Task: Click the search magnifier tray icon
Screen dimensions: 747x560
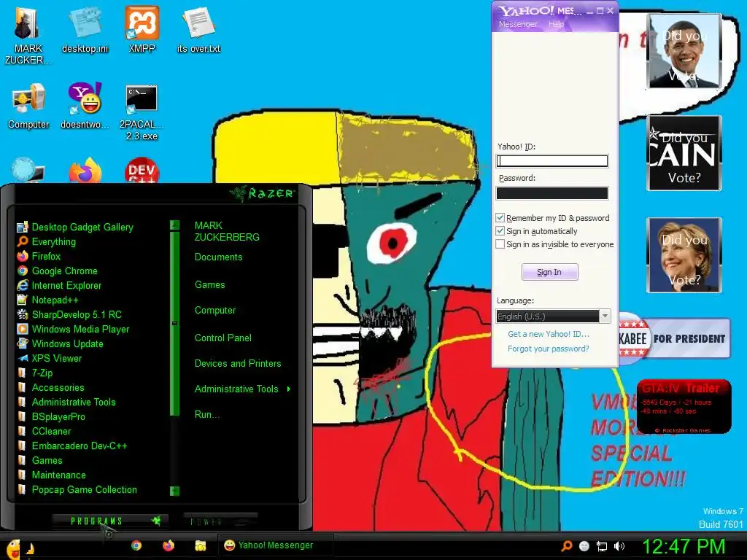Action: (566, 546)
